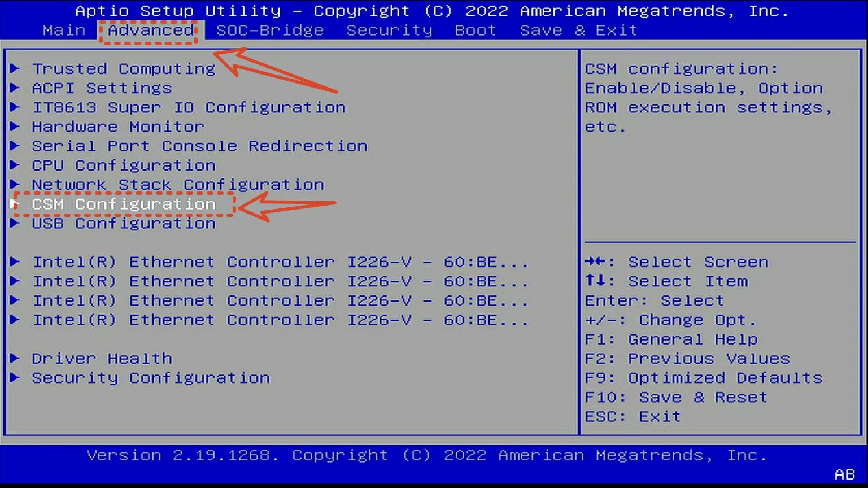The image size is (868, 488).
Task: Open Driver Health menu
Action: (x=102, y=359)
